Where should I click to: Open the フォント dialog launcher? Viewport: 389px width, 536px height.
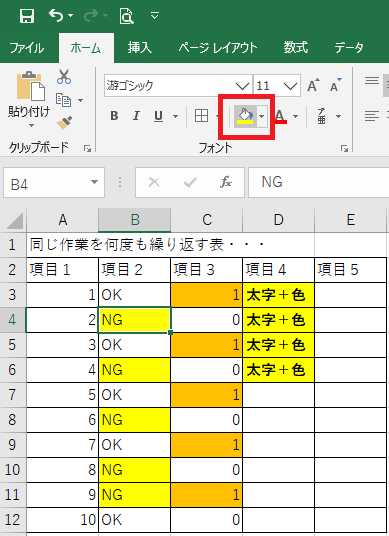click(x=344, y=148)
